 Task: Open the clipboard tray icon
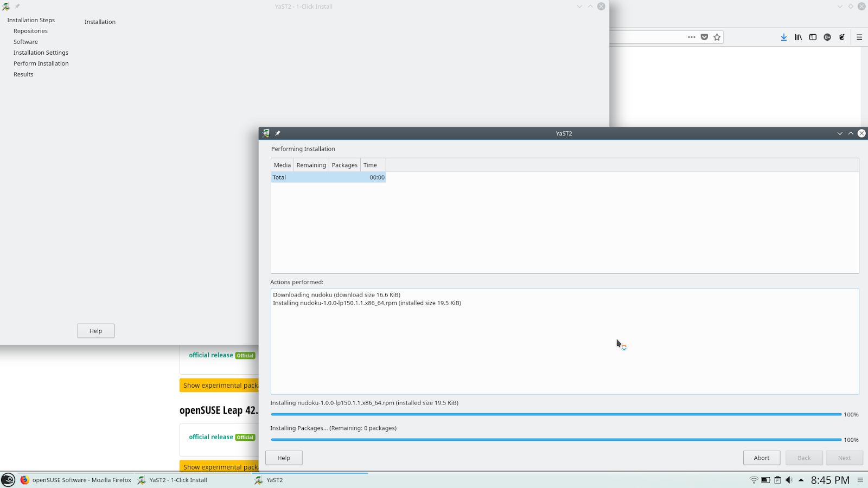(777, 480)
